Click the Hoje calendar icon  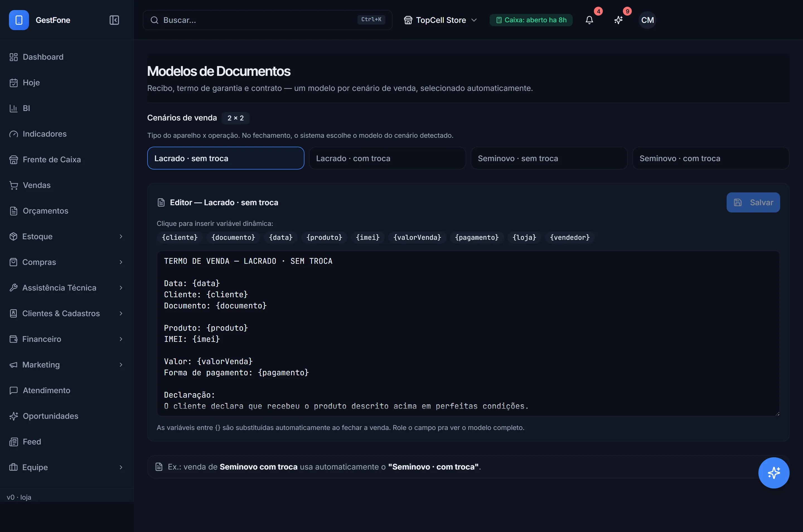[14, 83]
